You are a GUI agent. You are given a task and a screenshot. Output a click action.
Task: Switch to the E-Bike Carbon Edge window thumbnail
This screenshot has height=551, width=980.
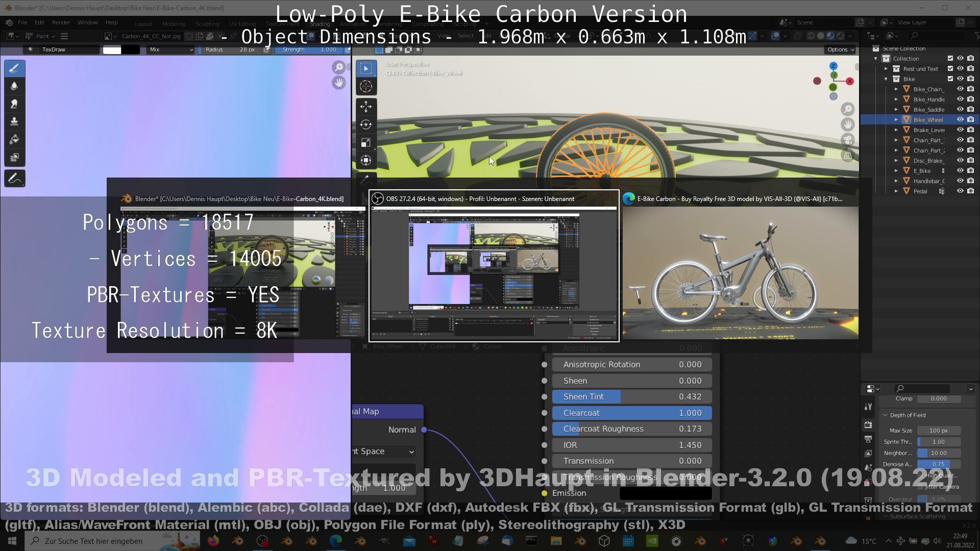coord(740,266)
